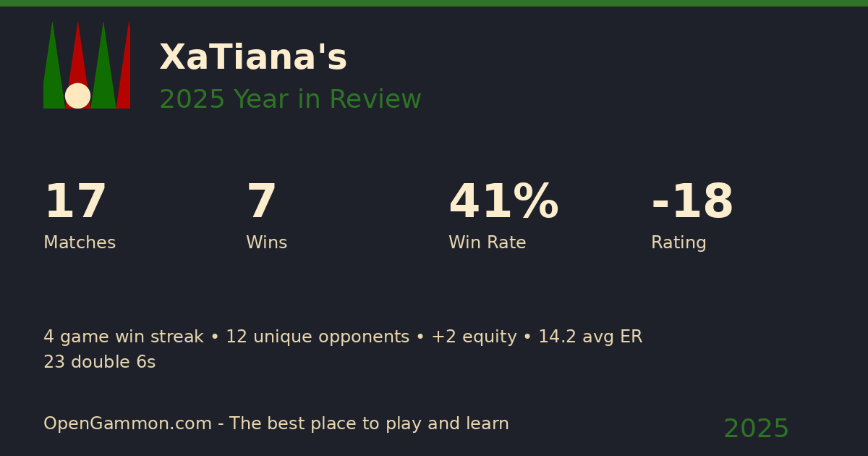Click the cream checker in the logo
The image size is (868, 456).
point(77,96)
